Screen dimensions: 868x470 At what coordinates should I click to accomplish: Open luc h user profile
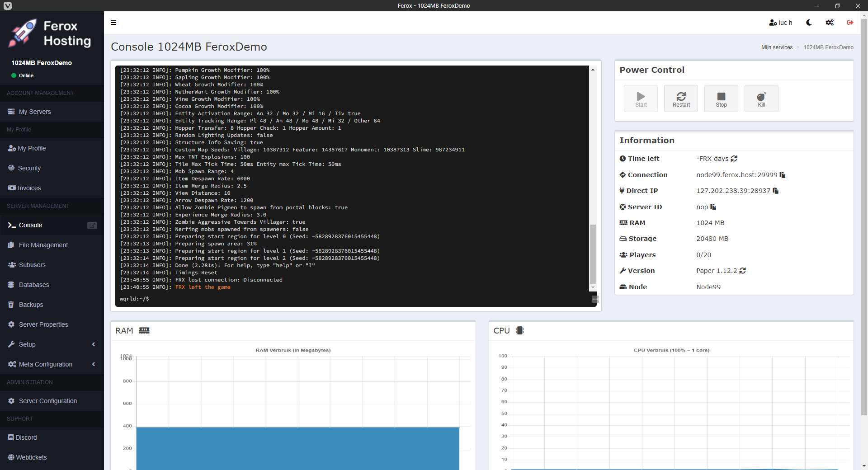coord(781,23)
